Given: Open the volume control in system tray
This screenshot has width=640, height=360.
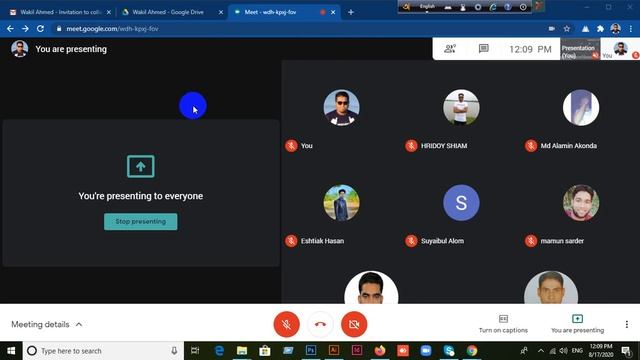Looking at the screenshot, I should pos(563,351).
